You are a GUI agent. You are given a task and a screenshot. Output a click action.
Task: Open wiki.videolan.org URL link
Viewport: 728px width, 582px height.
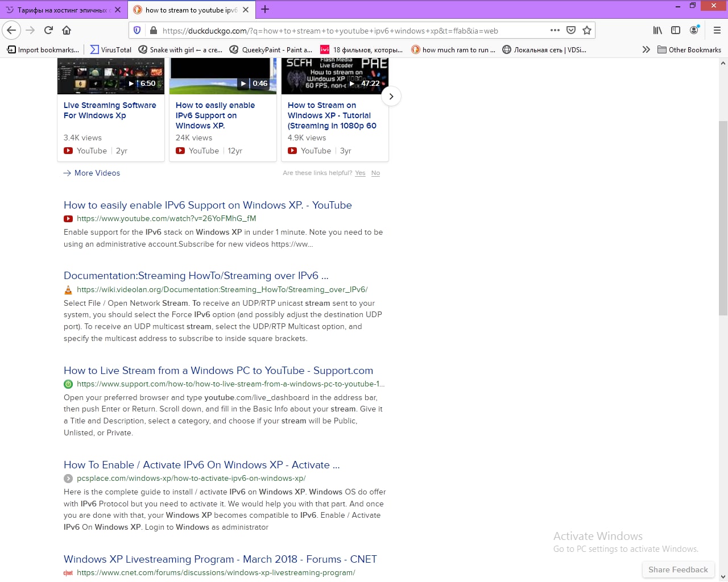coord(222,289)
